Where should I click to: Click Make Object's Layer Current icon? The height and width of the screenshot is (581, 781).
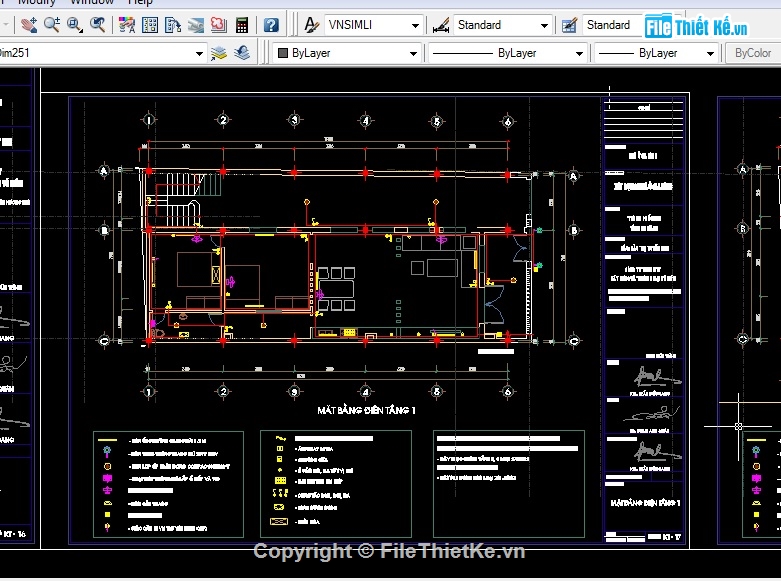pos(219,53)
